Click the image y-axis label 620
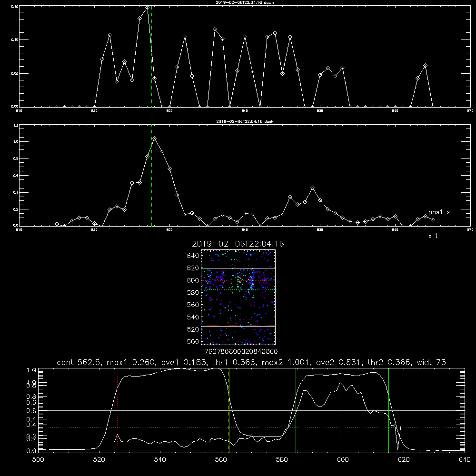The image size is (476, 476). tap(193, 268)
